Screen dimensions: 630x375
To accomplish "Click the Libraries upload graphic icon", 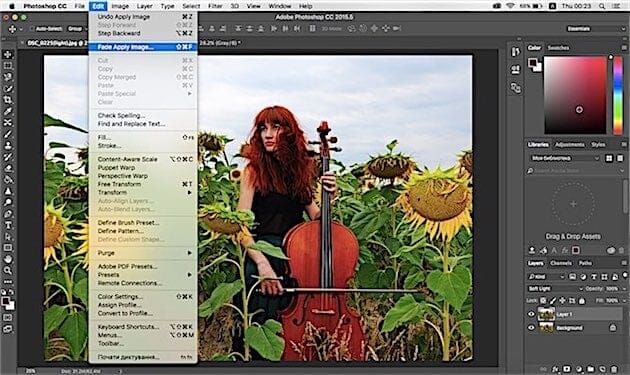I will point(532,250).
